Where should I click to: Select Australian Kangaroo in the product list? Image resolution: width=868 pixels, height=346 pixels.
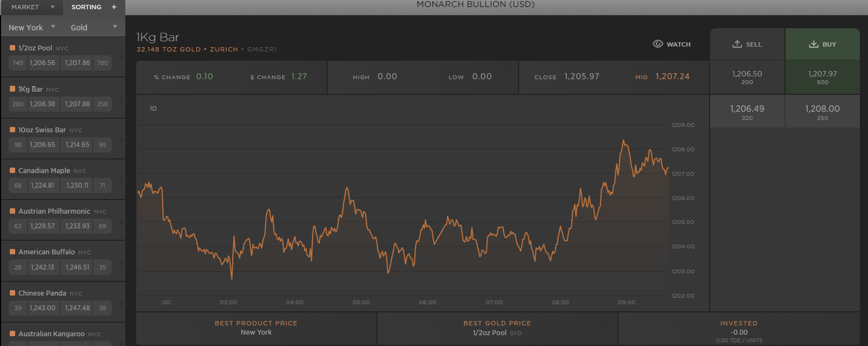52,334
